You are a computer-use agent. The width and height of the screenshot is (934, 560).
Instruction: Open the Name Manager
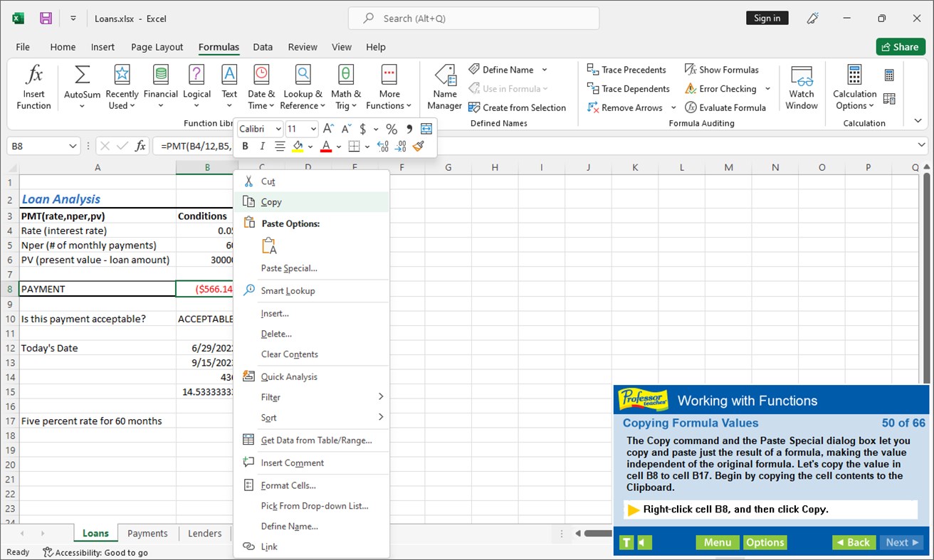coord(444,85)
